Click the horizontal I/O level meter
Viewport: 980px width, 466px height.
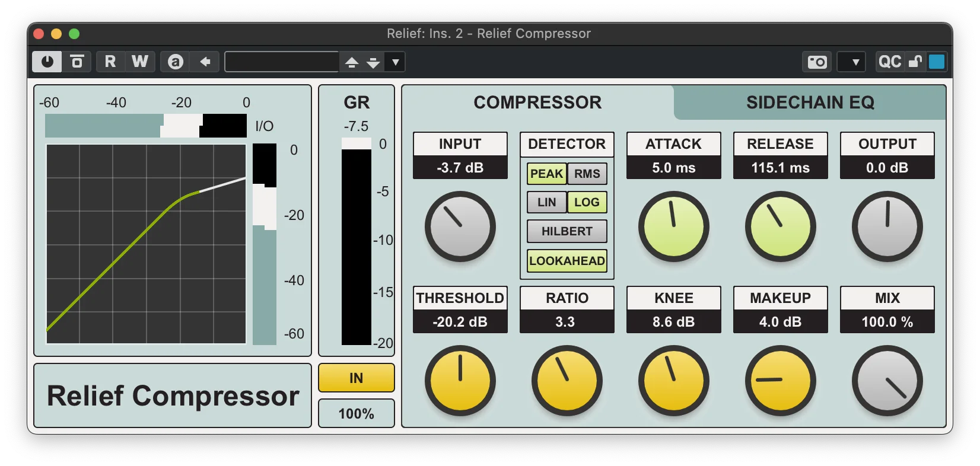tap(146, 126)
